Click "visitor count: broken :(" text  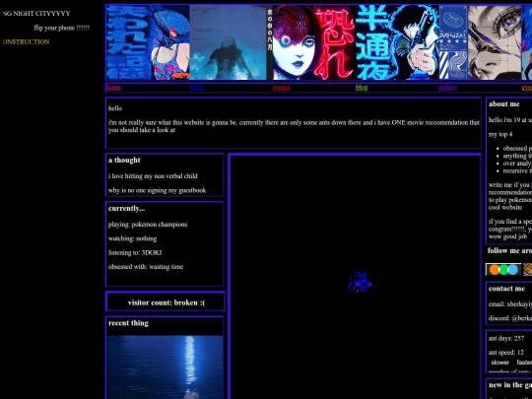pos(166,302)
